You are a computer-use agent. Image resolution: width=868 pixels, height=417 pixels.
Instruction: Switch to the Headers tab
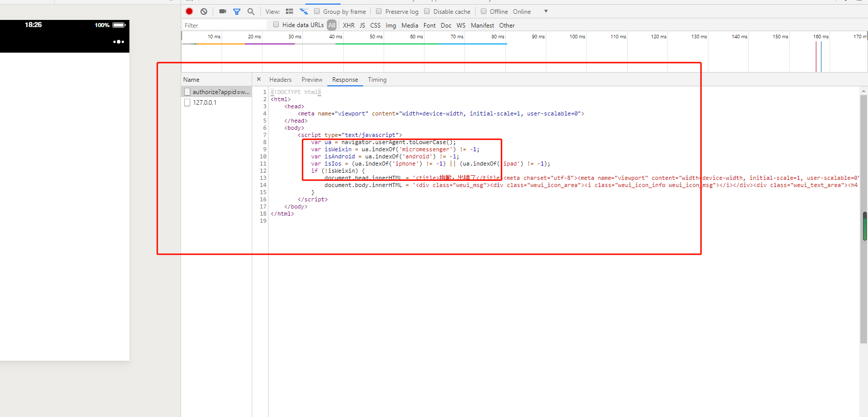click(280, 80)
